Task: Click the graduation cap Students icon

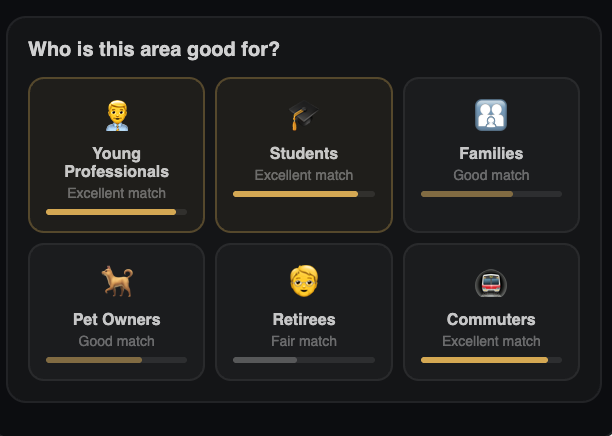Action: (x=304, y=115)
